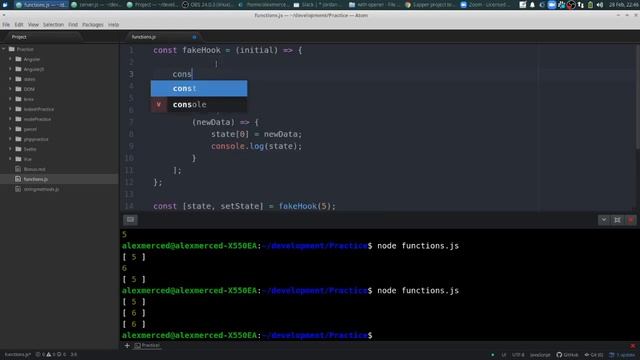Click the system tray notification bell

(532, 5)
